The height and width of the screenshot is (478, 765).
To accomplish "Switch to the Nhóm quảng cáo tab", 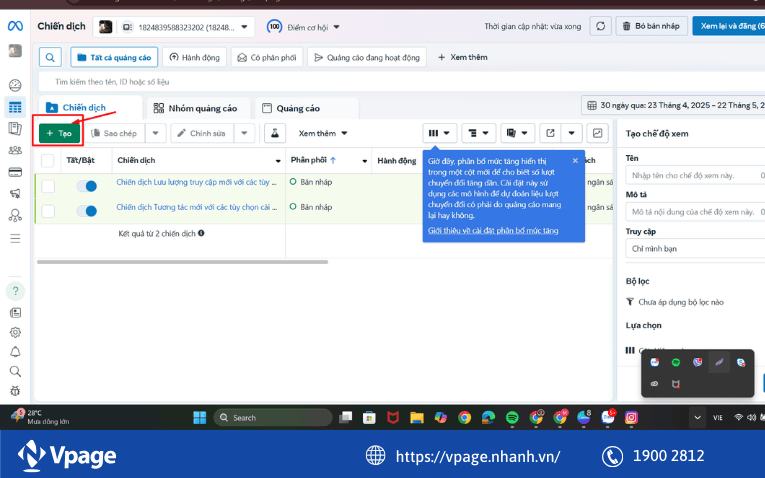I will (195, 108).
